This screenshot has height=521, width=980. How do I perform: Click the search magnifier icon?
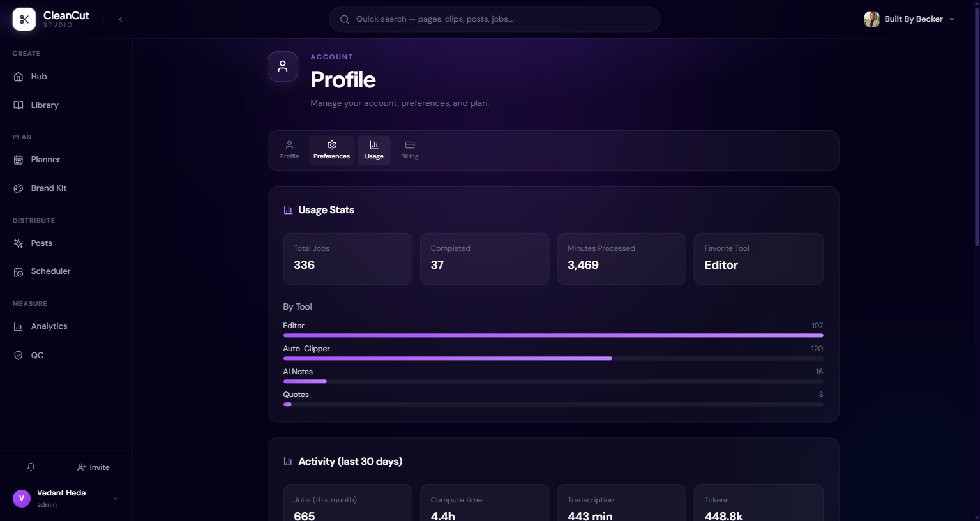coord(345,19)
